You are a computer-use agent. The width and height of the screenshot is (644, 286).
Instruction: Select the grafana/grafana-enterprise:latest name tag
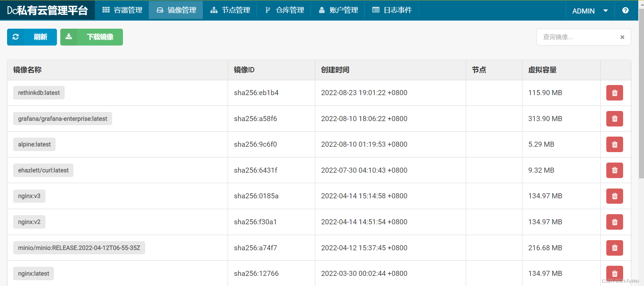[63, 119]
